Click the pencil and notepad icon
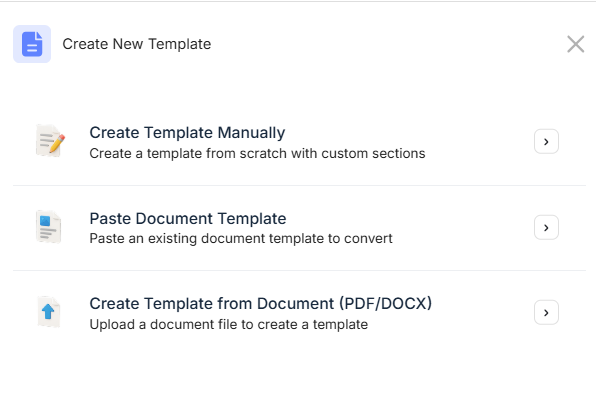 point(50,141)
